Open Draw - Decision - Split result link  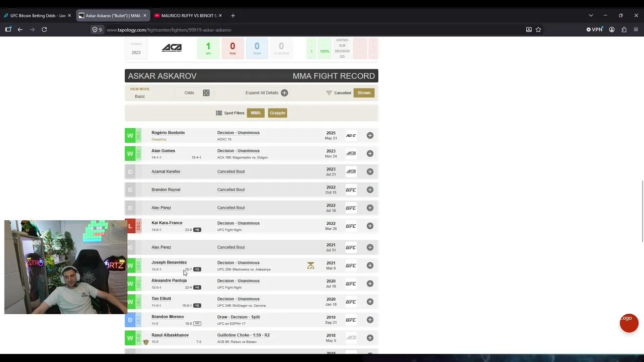tap(238, 317)
